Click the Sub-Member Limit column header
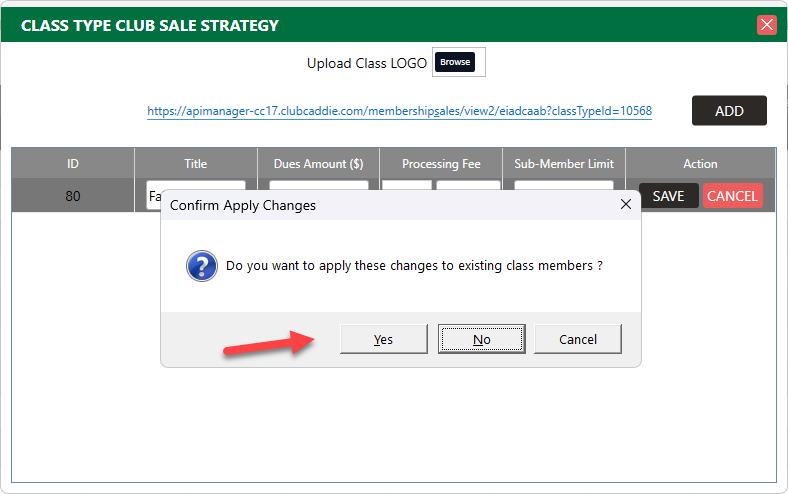Screen dimensions: 788x494 [x=563, y=164]
